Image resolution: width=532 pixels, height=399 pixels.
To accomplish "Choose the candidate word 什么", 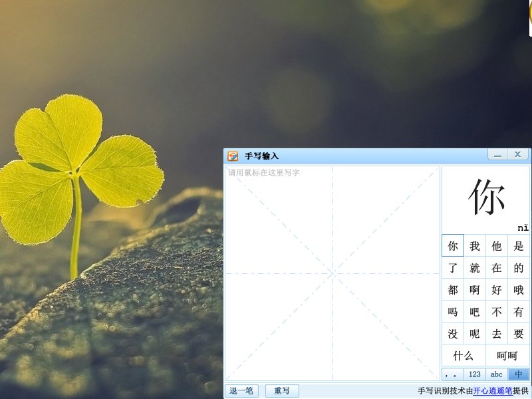I will [x=464, y=356].
